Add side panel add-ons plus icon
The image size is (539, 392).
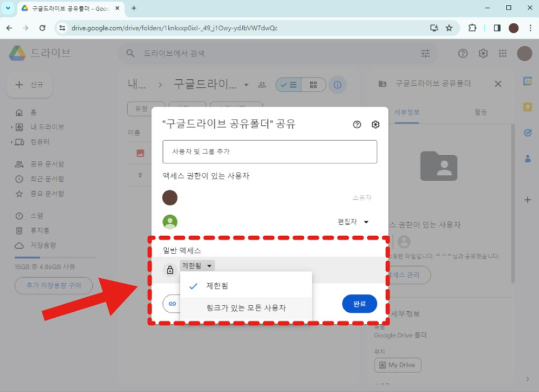[x=528, y=200]
